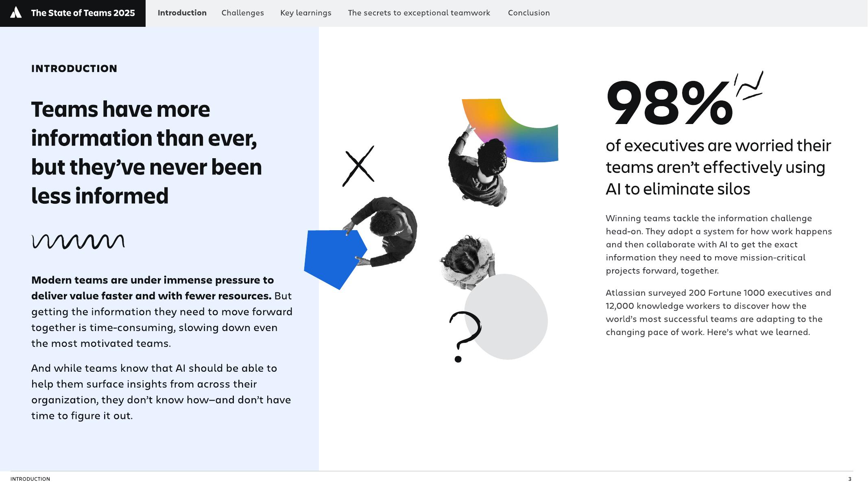Jump to the Conclusion section
The width and height of the screenshot is (868, 488).
tap(528, 13)
